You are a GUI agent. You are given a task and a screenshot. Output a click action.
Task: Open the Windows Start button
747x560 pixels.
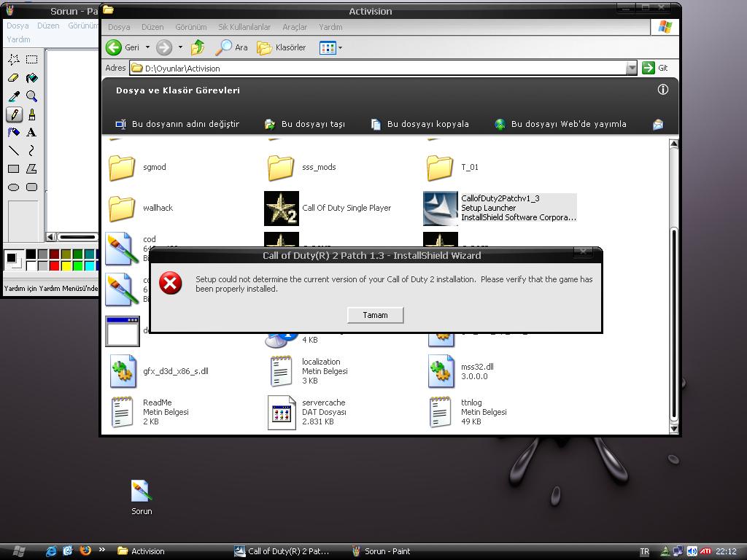(18, 551)
